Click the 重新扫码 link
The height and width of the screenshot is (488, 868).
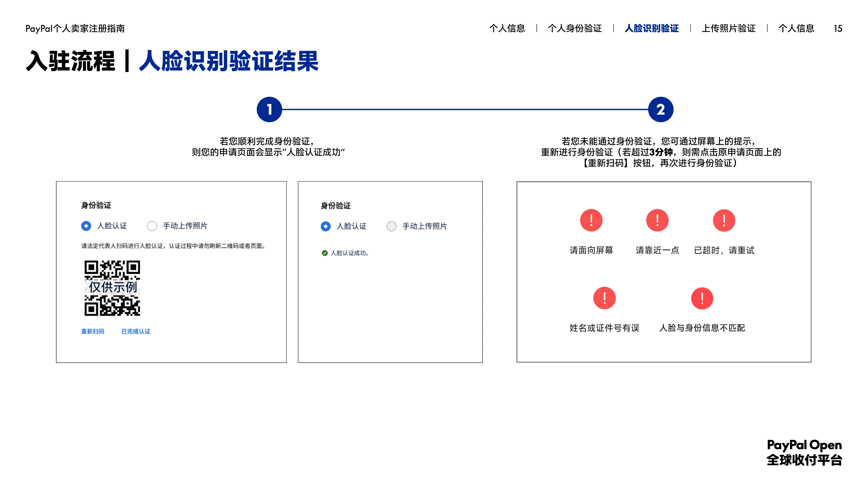93,331
